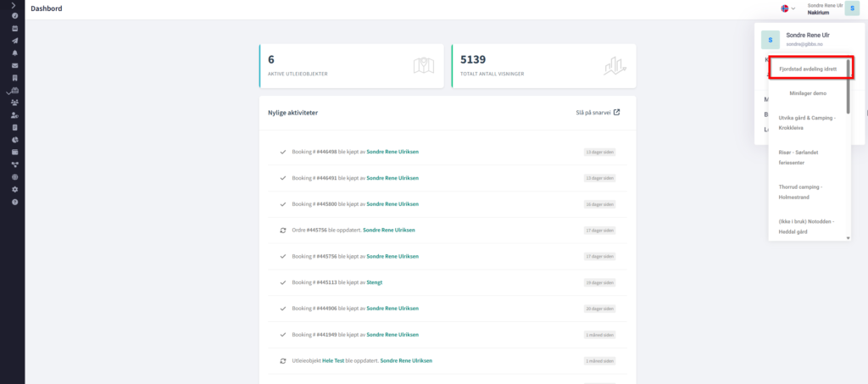The width and height of the screenshot is (868, 384).
Task: Open the language flag dropdown
Action: click(788, 8)
